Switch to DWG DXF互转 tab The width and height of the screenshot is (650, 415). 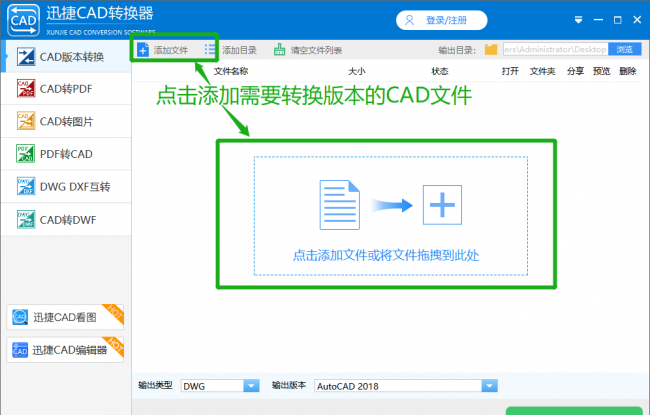pos(66,187)
